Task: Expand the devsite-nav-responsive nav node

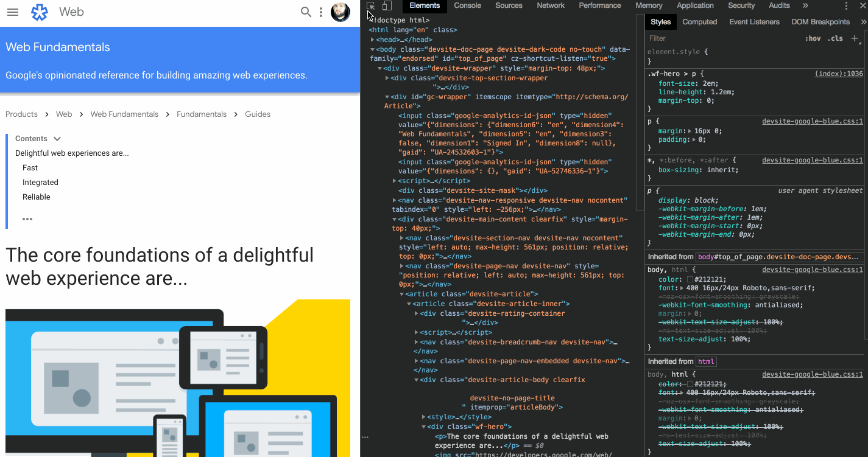Action: [x=395, y=200]
